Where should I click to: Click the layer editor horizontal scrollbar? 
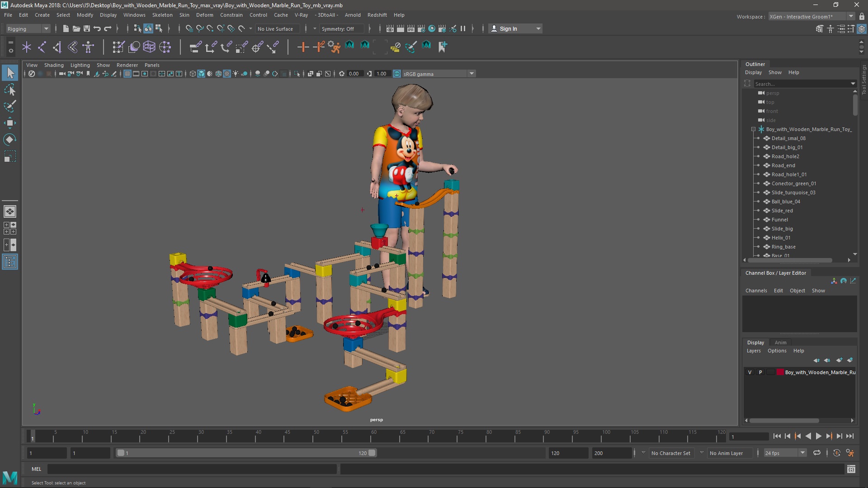[784, 421]
